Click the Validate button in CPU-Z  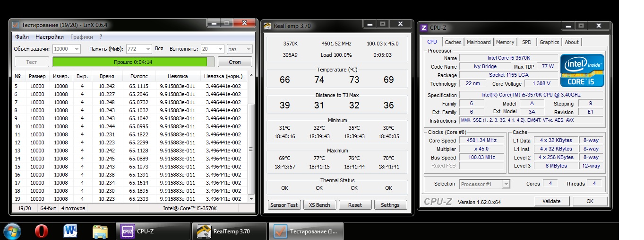tap(551, 201)
